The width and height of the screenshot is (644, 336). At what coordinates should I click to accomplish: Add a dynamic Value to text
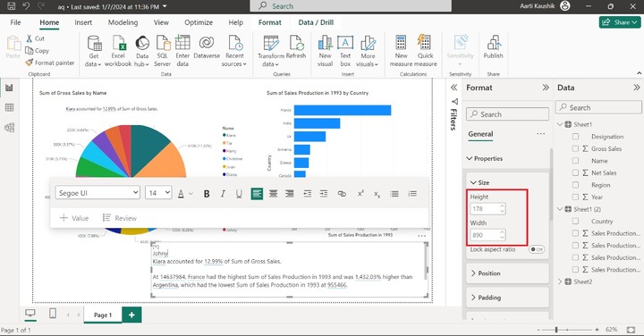tap(74, 218)
